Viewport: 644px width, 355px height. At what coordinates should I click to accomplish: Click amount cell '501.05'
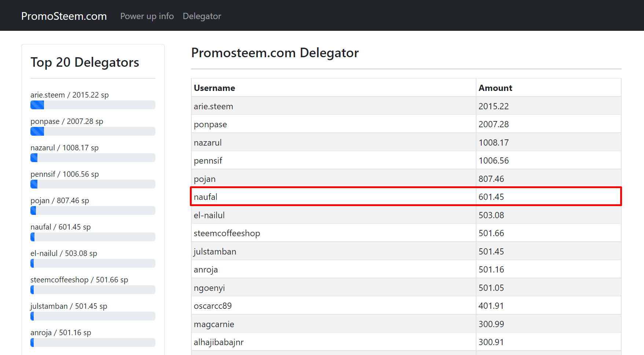point(548,288)
